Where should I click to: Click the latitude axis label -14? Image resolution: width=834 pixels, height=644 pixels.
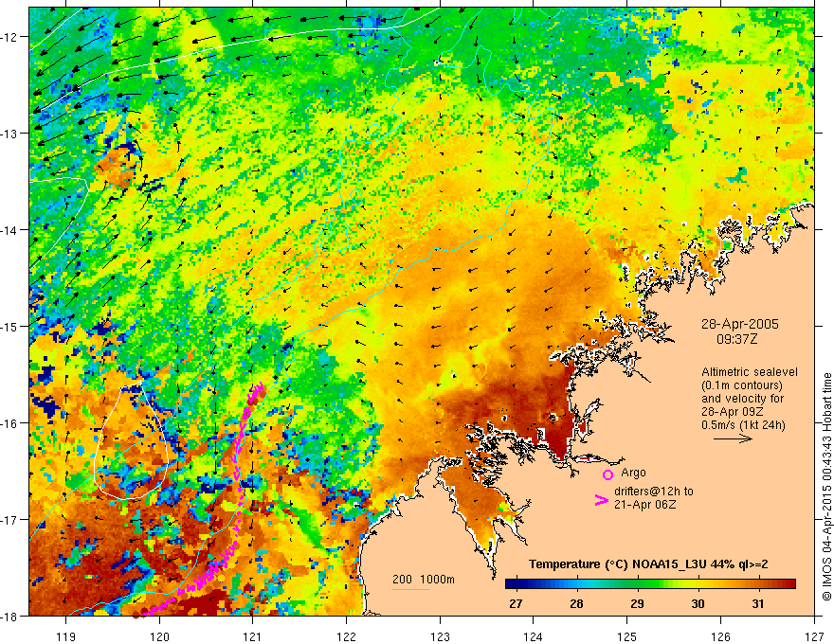click(10, 230)
